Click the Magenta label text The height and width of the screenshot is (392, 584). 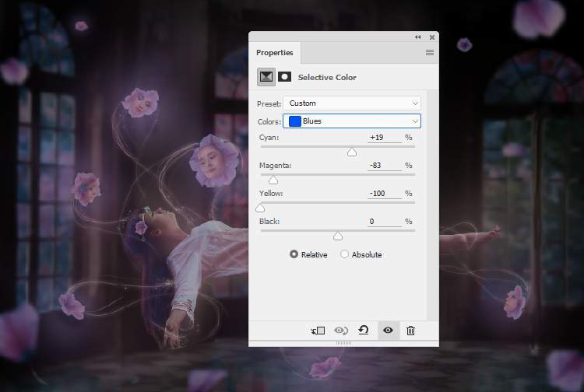[275, 166]
